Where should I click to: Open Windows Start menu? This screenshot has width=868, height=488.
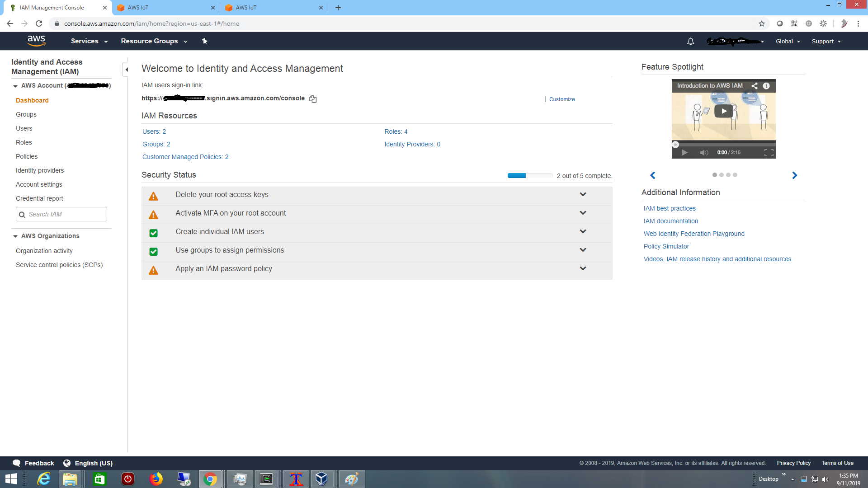coord(11,479)
